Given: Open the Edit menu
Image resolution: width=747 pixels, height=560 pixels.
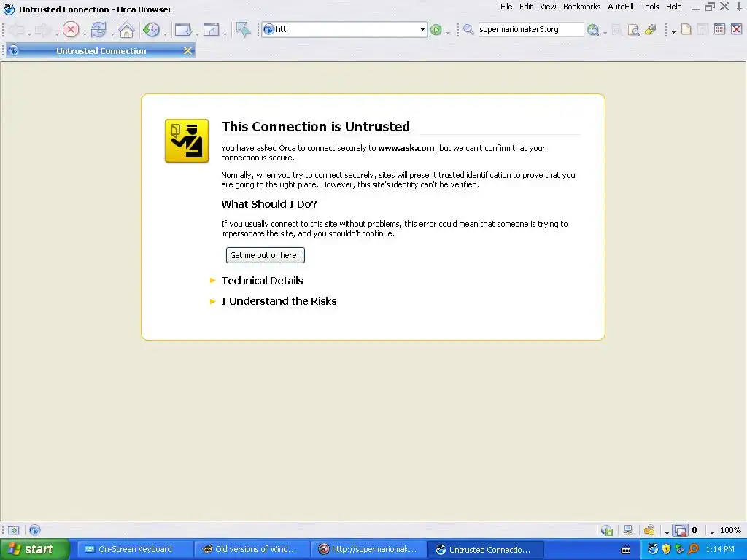Looking at the screenshot, I should tap(526, 7).
